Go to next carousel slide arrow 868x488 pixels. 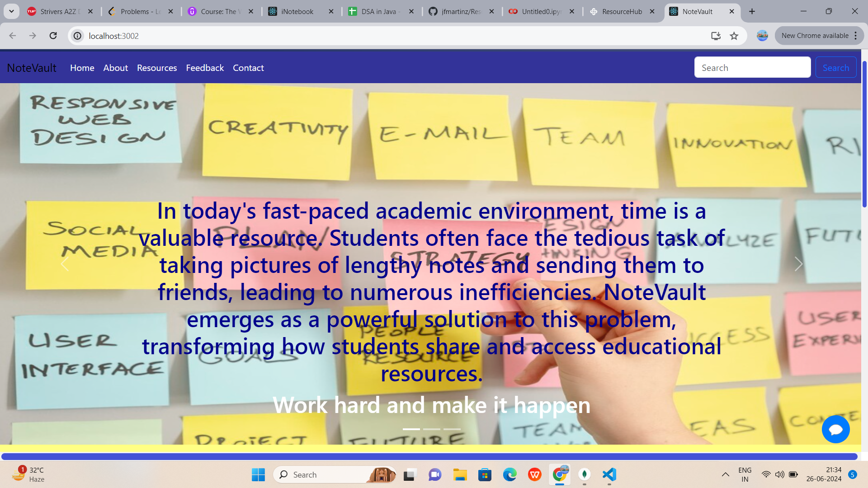(x=798, y=264)
